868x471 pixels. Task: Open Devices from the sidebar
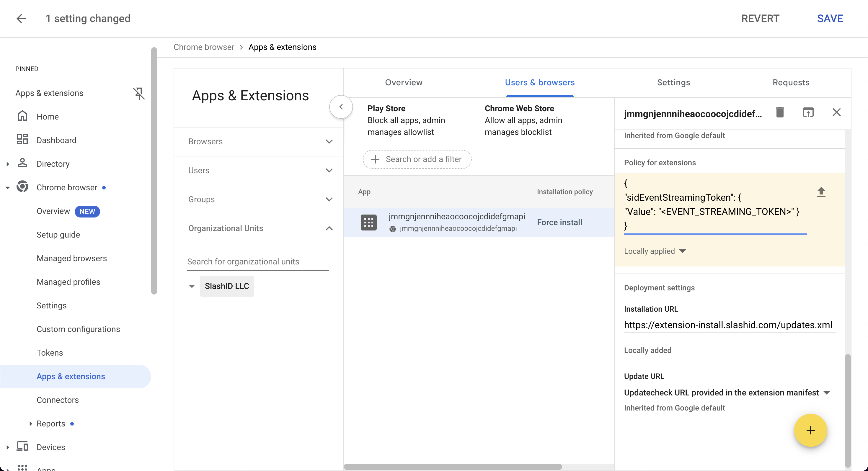click(x=50, y=447)
